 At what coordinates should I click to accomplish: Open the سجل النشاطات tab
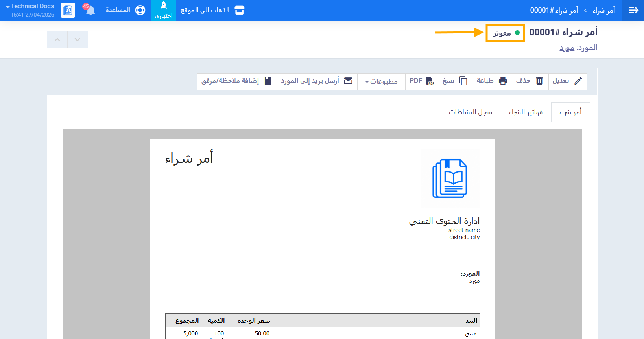[x=471, y=112]
